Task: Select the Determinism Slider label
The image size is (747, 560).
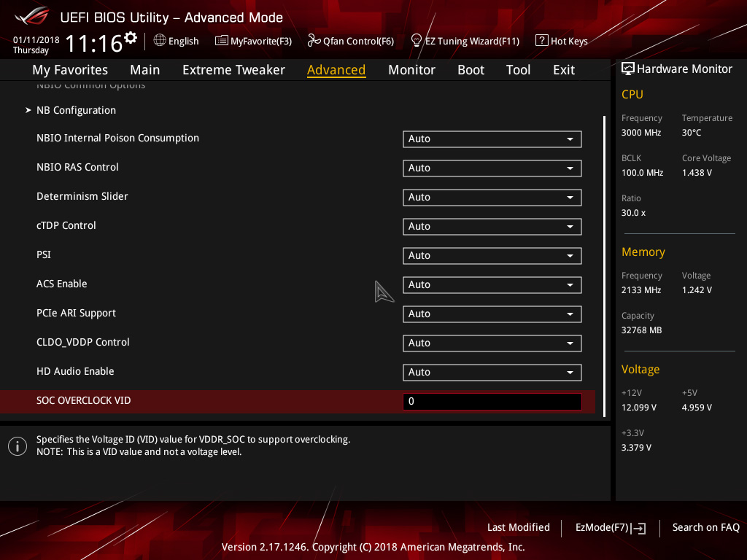Action: [82, 196]
